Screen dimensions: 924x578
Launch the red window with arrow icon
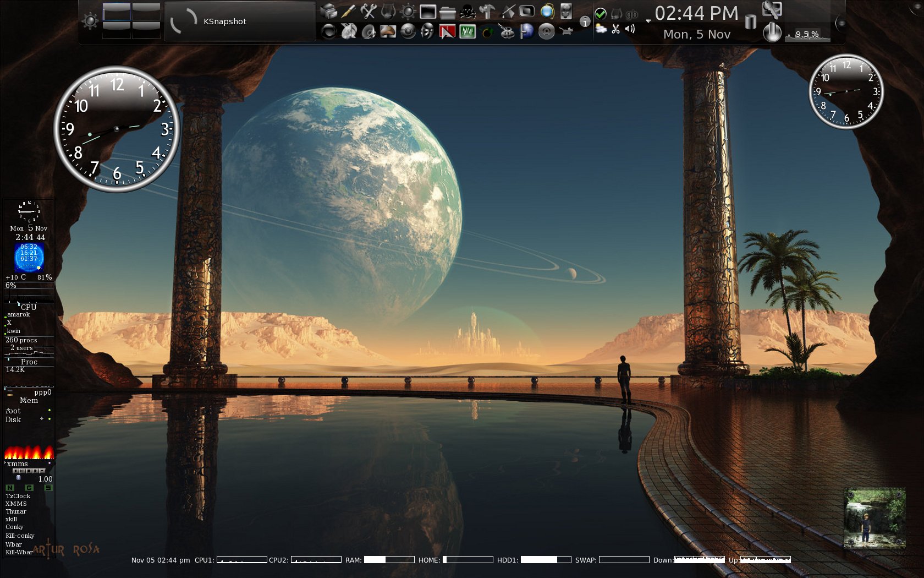(447, 31)
